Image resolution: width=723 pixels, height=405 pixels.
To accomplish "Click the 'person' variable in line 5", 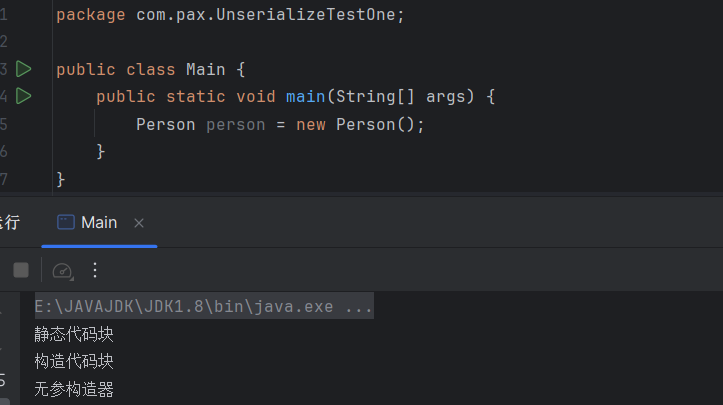I will (x=236, y=125).
